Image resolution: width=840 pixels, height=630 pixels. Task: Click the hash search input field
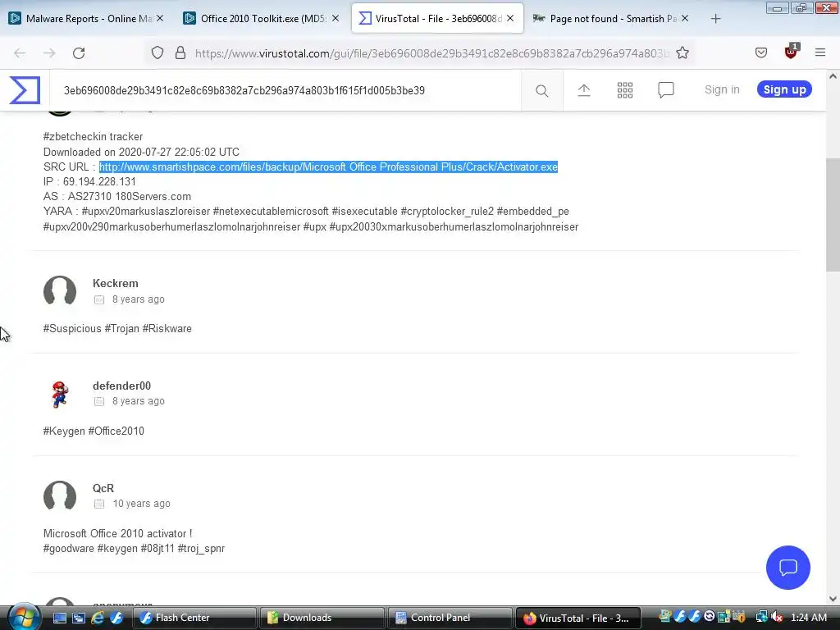pos(285,90)
